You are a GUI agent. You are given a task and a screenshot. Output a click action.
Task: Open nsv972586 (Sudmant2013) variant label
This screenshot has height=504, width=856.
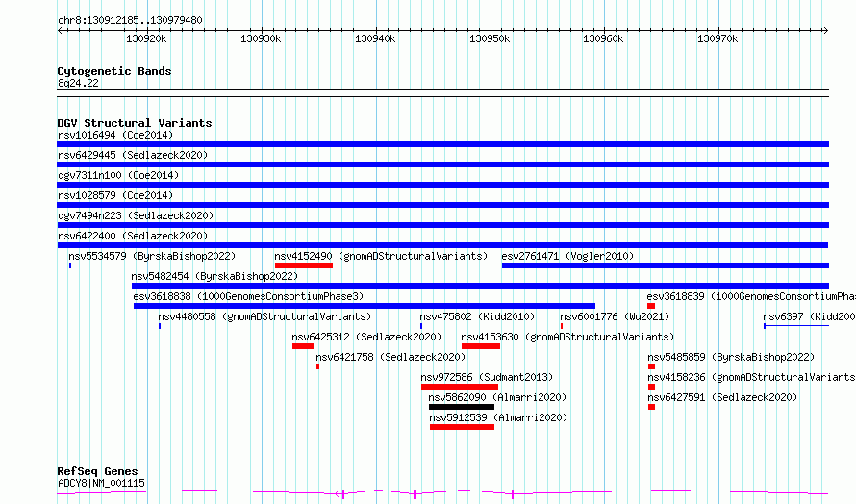point(487,377)
